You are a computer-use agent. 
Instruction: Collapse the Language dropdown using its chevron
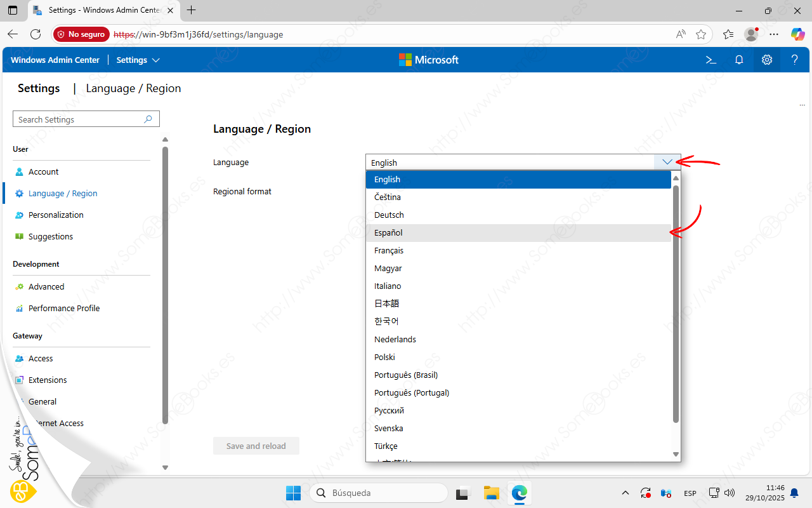pyautogui.click(x=667, y=162)
